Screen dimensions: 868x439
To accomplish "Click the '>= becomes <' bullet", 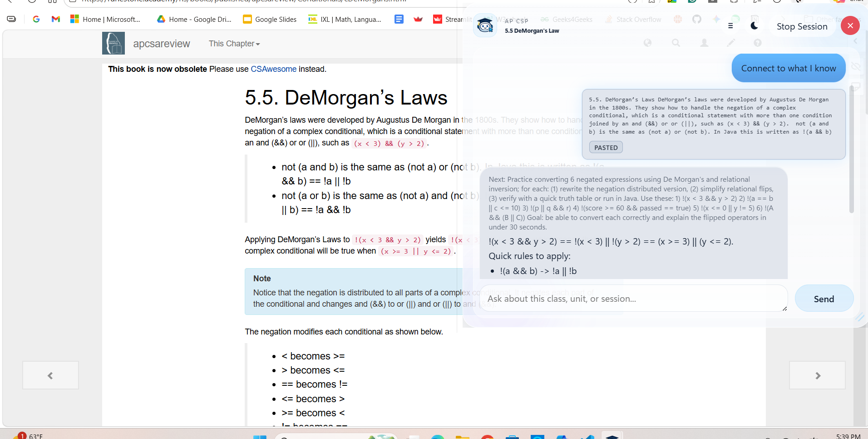I will pos(313,413).
